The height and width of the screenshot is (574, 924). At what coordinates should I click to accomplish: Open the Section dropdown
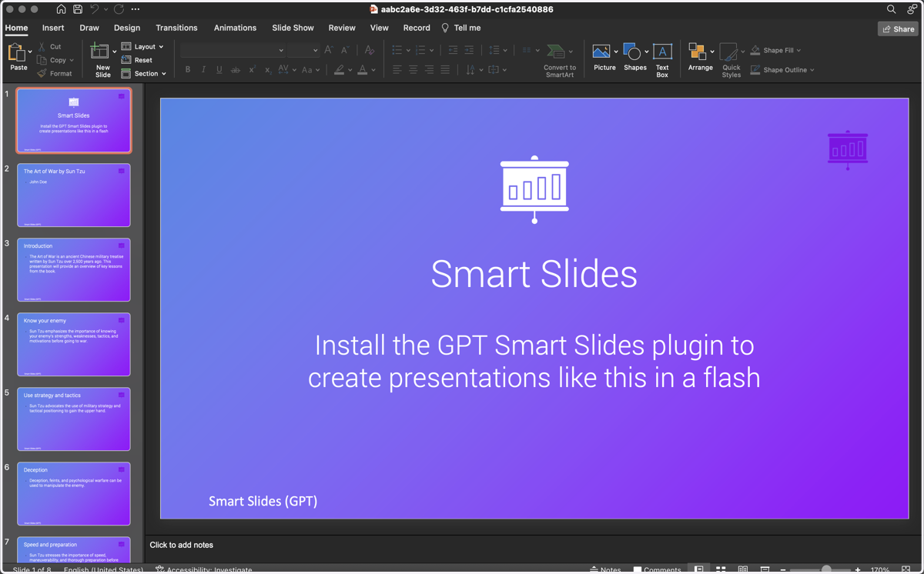(x=144, y=74)
